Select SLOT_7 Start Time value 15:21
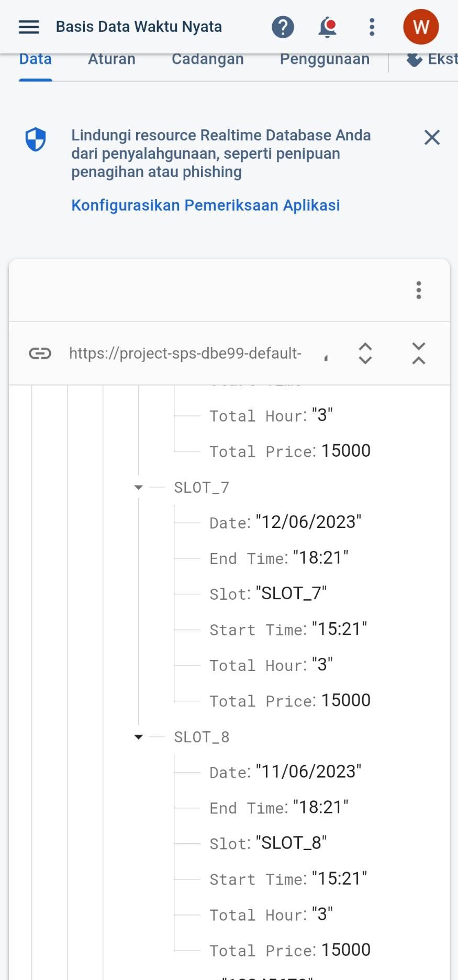The width and height of the screenshot is (458, 980). tap(339, 629)
